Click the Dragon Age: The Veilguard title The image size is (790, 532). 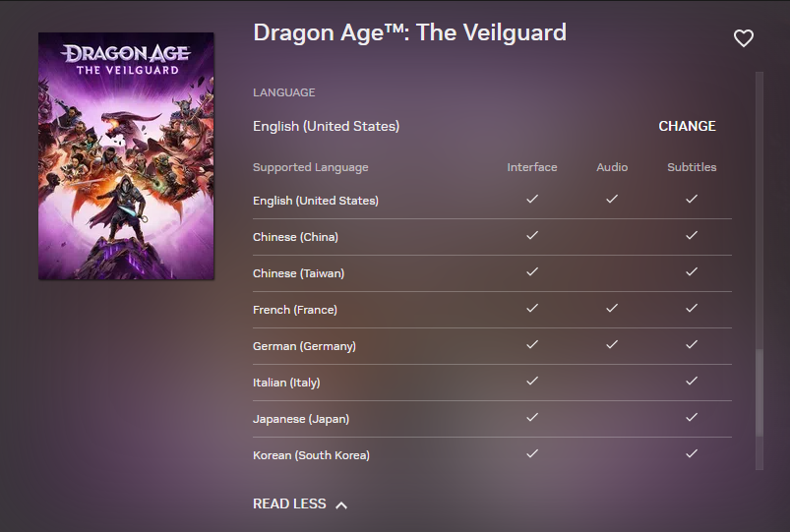(x=409, y=32)
